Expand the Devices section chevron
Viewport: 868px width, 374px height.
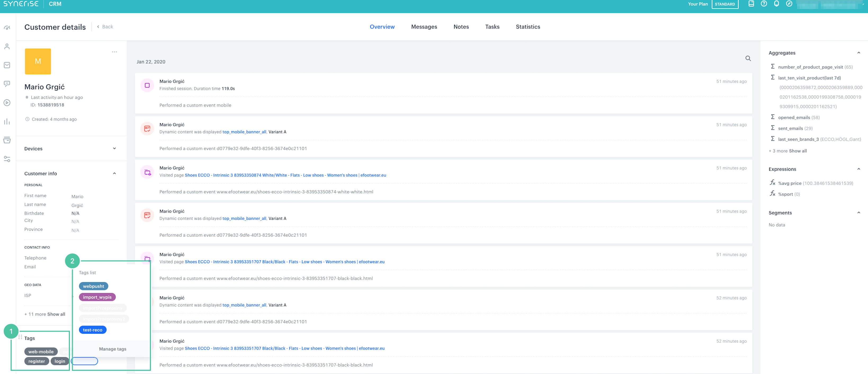click(115, 148)
